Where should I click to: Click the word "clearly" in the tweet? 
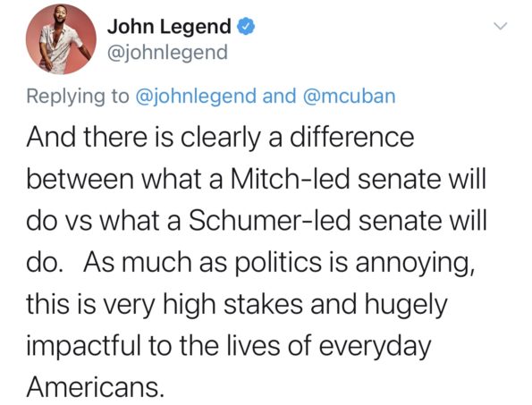click(x=221, y=139)
